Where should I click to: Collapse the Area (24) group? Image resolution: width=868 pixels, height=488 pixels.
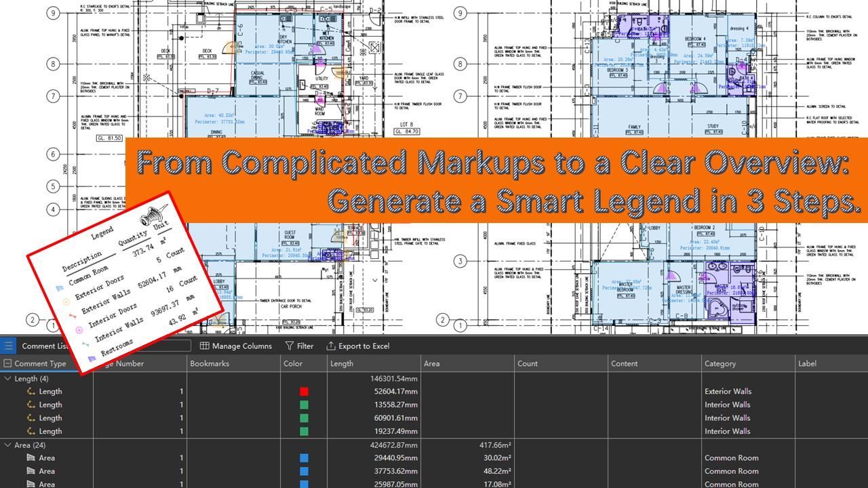(x=8, y=445)
